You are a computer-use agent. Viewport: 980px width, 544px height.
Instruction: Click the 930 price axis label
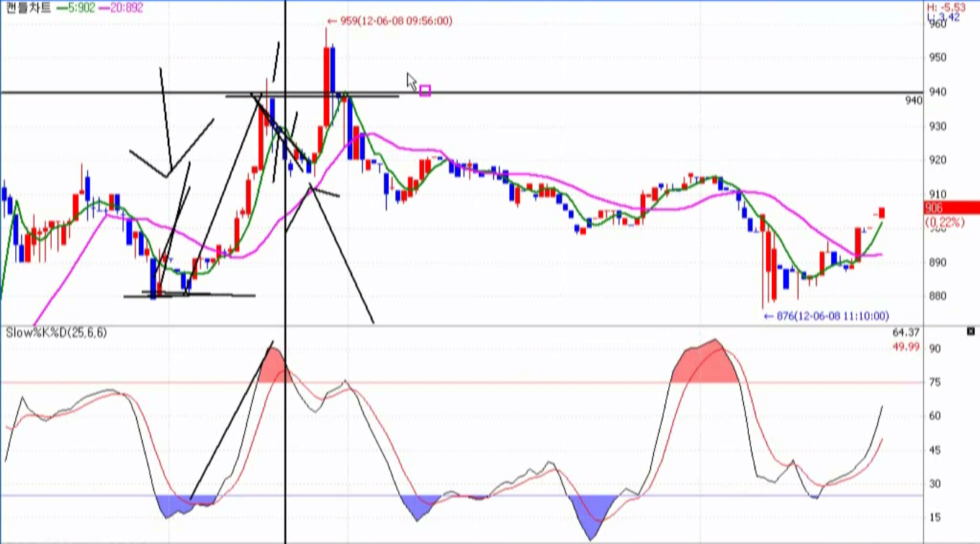(936, 126)
